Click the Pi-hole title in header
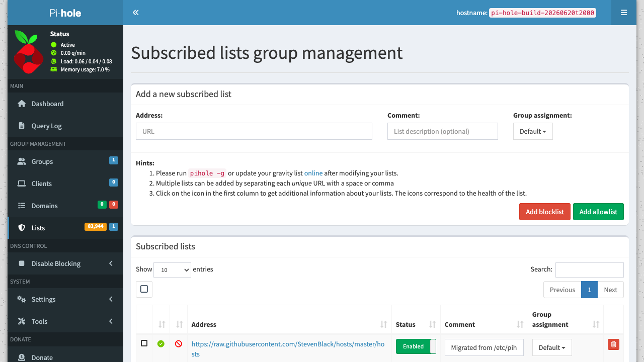The height and width of the screenshot is (362, 644). 65,13
